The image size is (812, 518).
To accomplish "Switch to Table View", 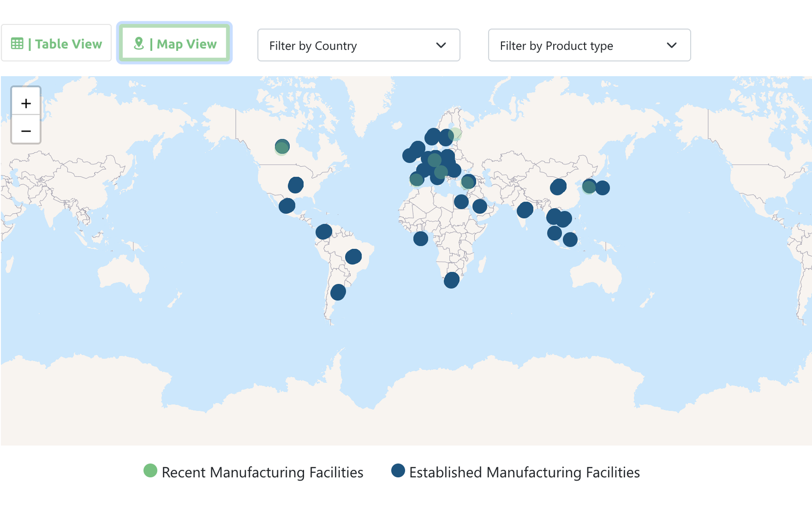I will click(56, 43).
